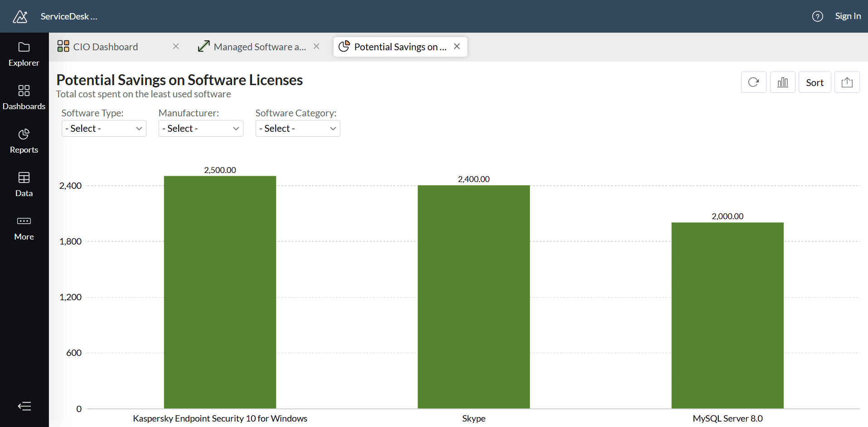Open the Dashboards sidebar section
Screen dimensions: 868x427
[x=24, y=98]
